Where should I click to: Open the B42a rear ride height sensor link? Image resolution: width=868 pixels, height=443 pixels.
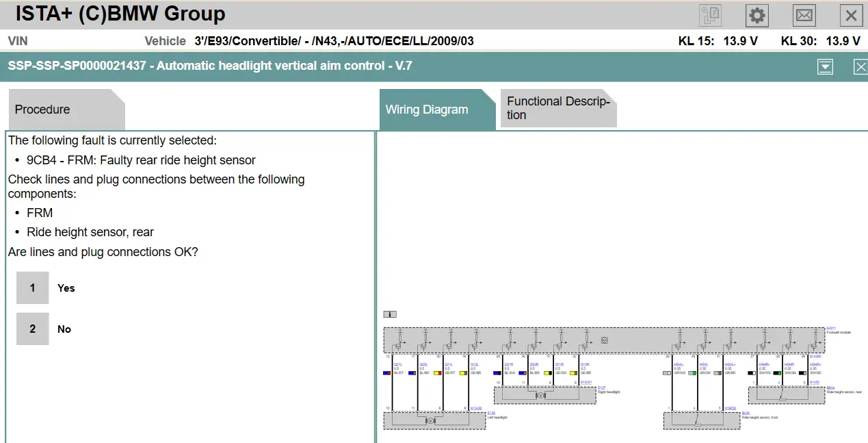click(x=830, y=388)
